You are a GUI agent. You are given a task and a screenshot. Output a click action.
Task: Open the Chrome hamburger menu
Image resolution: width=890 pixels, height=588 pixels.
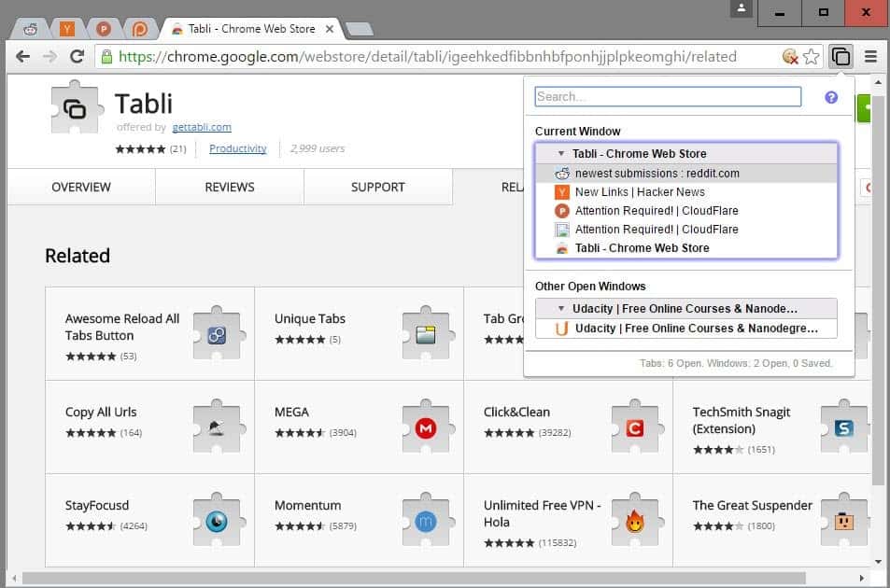(870, 56)
